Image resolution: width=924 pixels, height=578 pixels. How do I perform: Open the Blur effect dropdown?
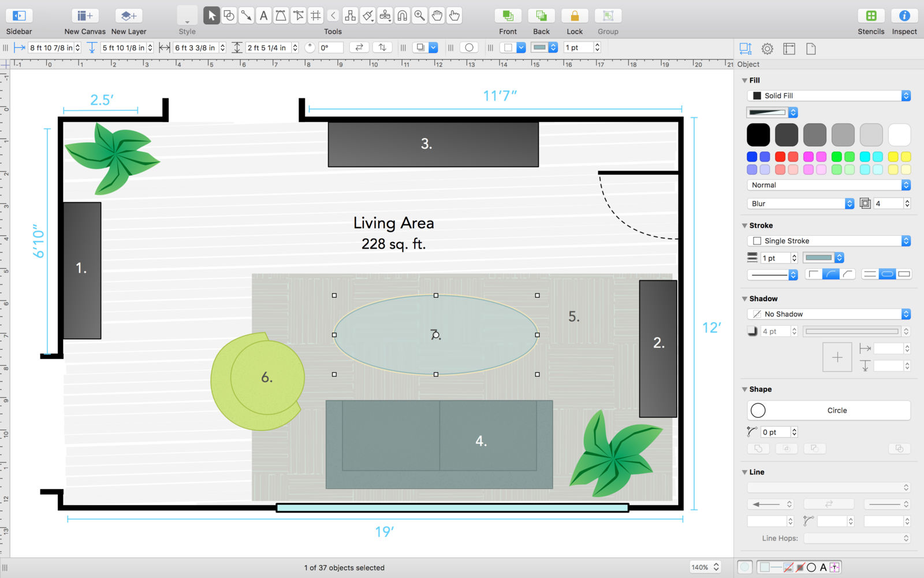pos(800,203)
